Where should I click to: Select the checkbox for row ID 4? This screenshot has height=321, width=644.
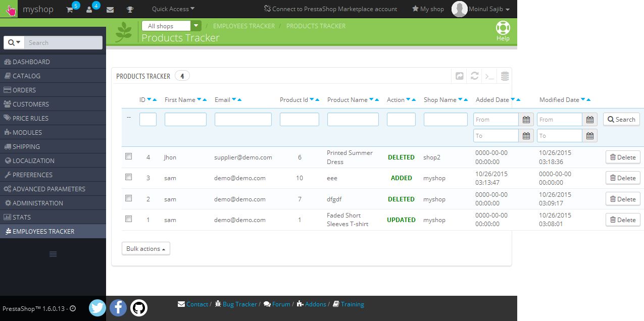coord(128,156)
